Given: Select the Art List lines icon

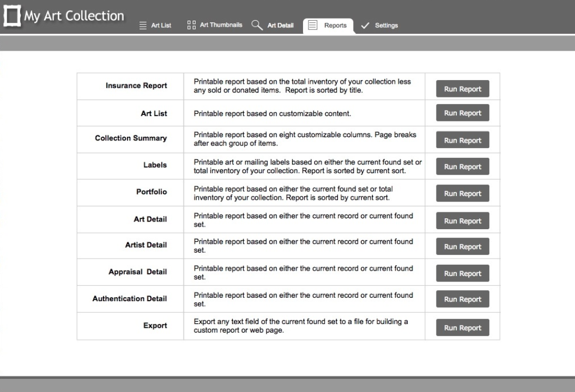Looking at the screenshot, I should click(143, 24).
